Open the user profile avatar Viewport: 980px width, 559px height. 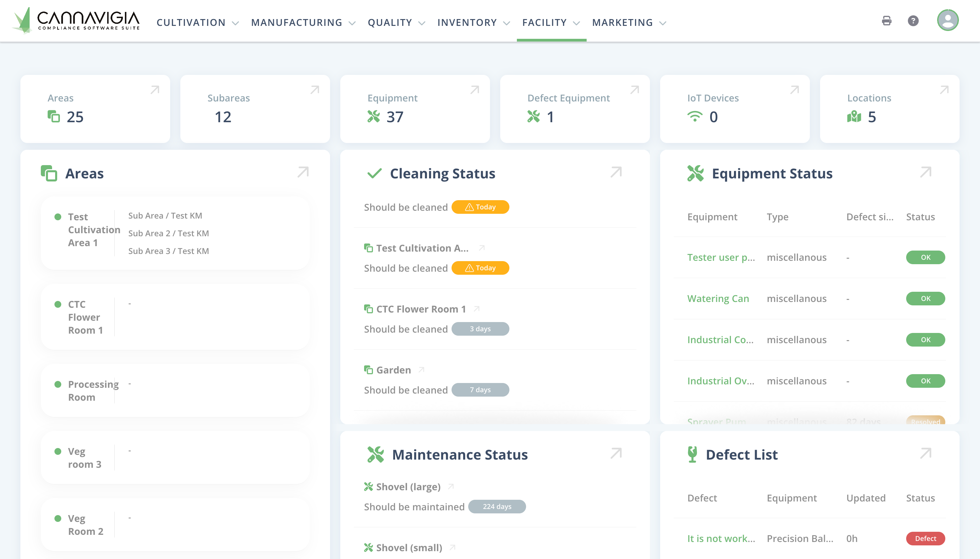point(947,20)
